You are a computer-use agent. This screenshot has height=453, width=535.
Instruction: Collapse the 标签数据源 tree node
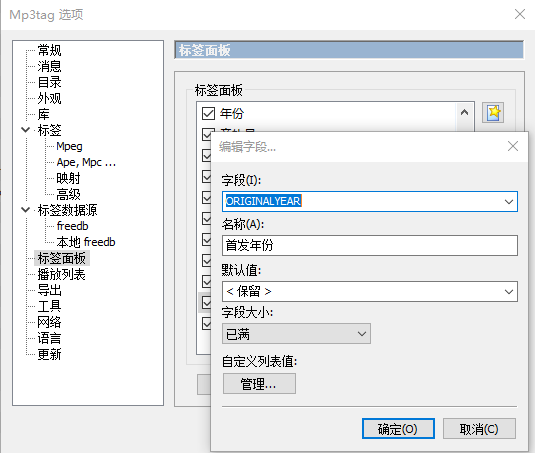tap(26, 210)
